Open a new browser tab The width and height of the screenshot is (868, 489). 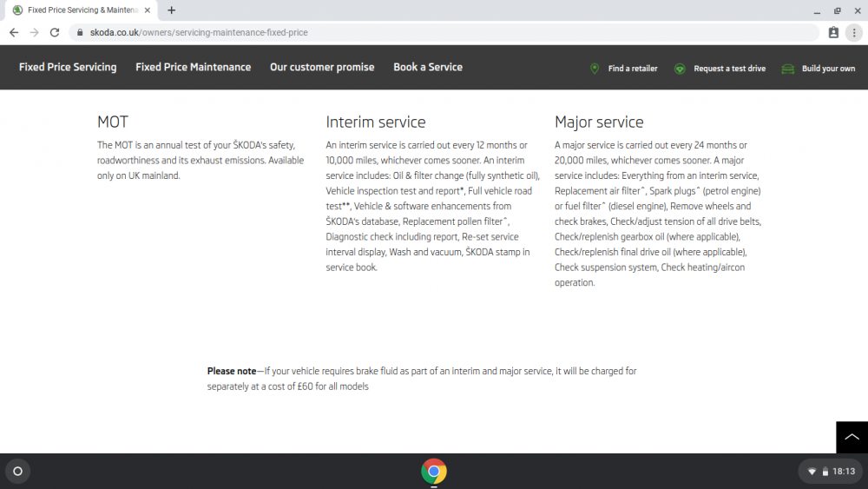[172, 10]
